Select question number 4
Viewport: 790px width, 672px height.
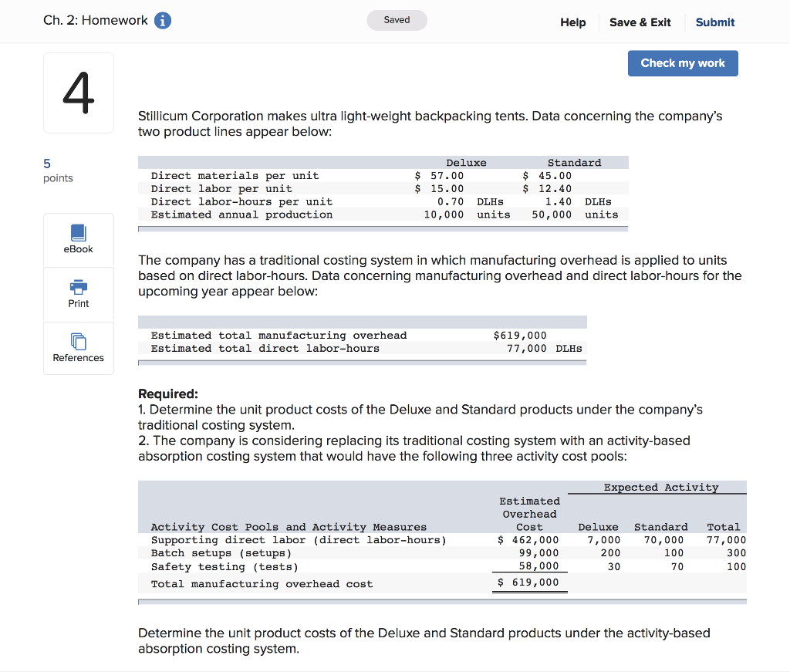pyautogui.click(x=78, y=93)
